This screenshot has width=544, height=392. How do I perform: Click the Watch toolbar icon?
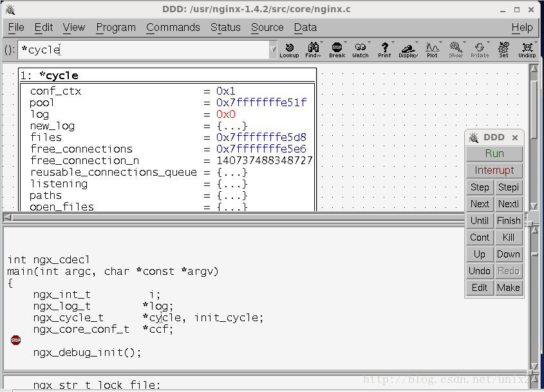(x=361, y=50)
